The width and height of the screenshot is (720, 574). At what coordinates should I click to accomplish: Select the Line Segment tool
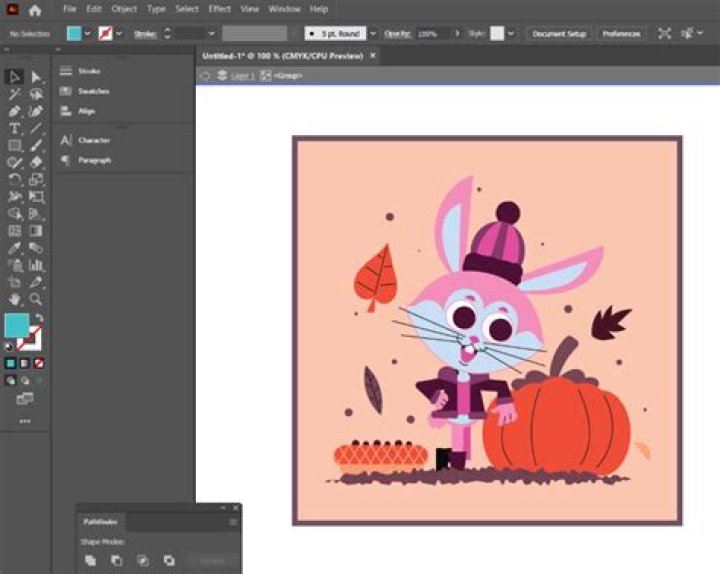pyautogui.click(x=36, y=129)
